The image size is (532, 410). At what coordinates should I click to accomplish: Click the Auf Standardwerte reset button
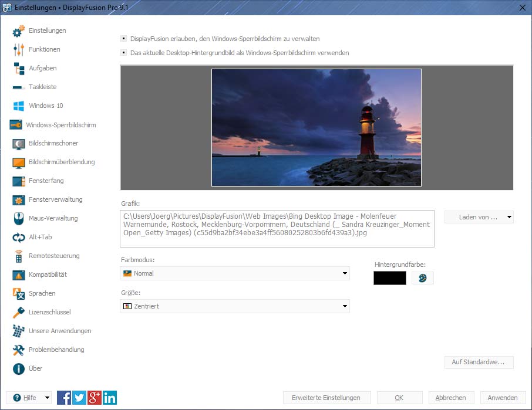[x=479, y=362]
